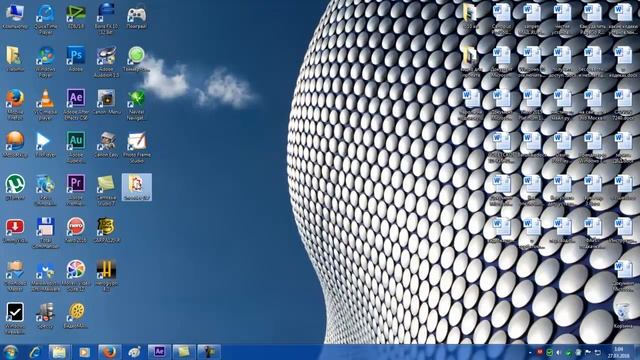Open the Photo Frame Studio shortcut
The image size is (640, 360).
tap(137, 147)
